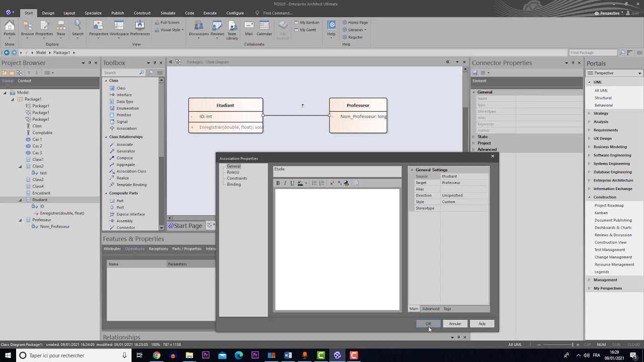Apply superscript in the notes toolbar
Viewport: 644px width, 362px height.
tap(332, 183)
